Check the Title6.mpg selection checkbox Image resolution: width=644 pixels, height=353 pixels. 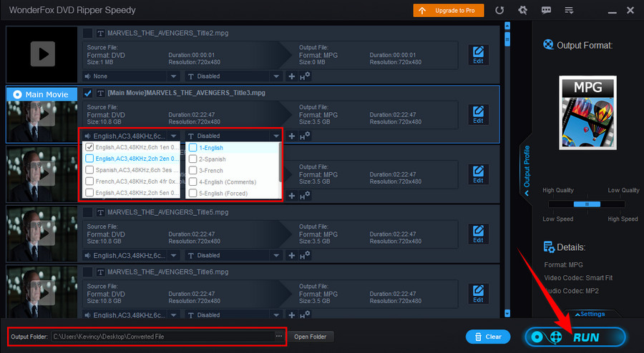tap(87, 272)
